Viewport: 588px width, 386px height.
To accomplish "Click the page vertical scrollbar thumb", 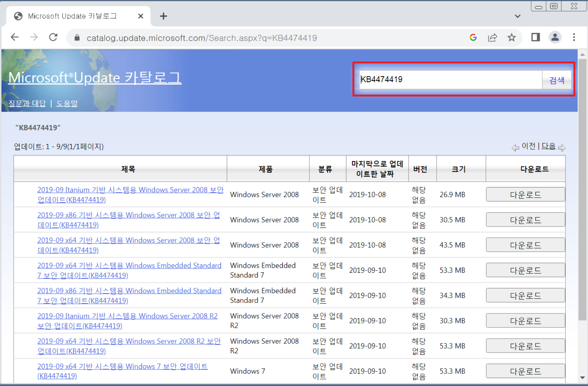I will tap(582, 189).
